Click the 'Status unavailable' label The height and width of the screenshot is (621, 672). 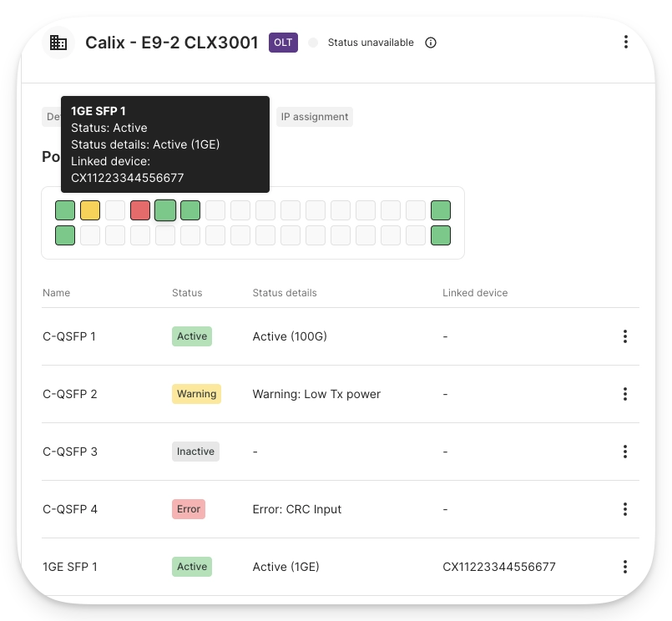coord(371,43)
